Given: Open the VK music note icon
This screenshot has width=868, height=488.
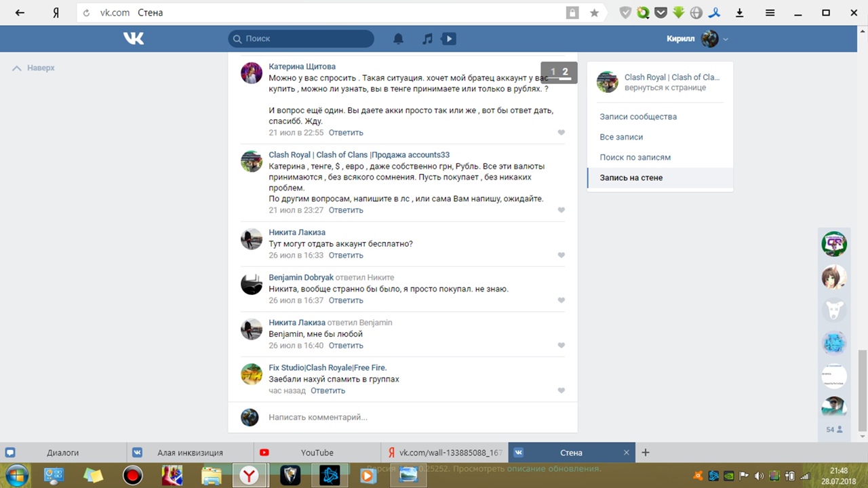Looking at the screenshot, I should pyautogui.click(x=427, y=39).
